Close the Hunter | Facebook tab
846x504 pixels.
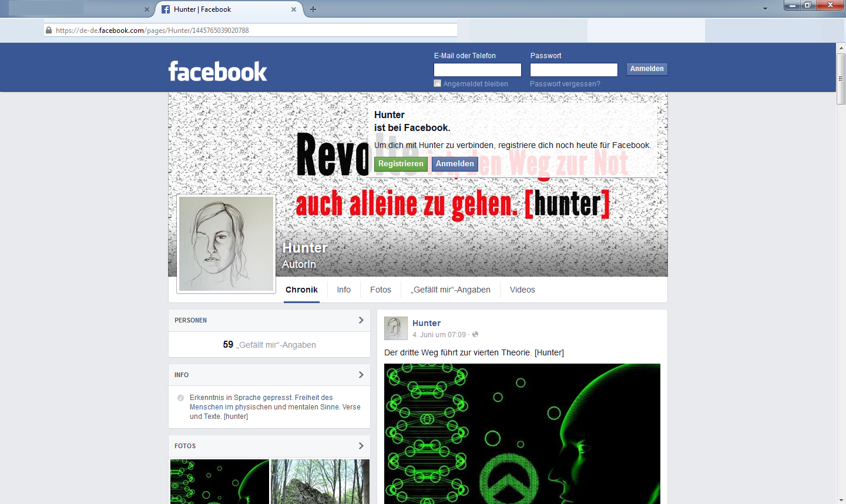coord(294,9)
